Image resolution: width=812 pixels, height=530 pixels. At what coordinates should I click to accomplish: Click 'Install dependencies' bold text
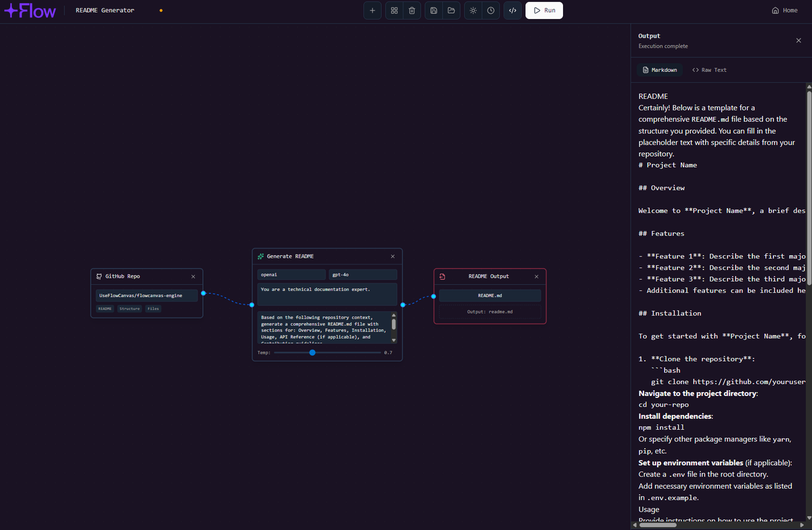pyautogui.click(x=675, y=416)
